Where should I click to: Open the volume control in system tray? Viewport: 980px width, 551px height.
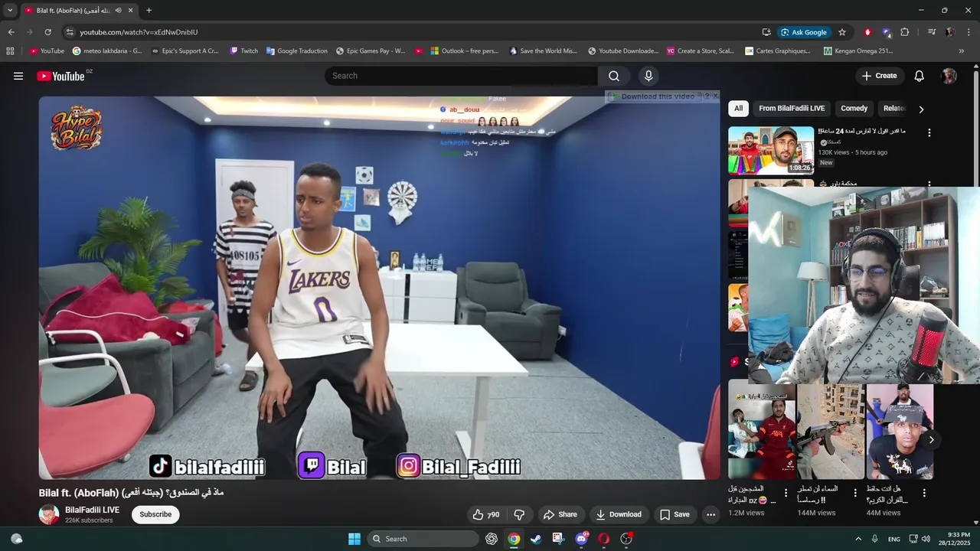[x=926, y=539]
